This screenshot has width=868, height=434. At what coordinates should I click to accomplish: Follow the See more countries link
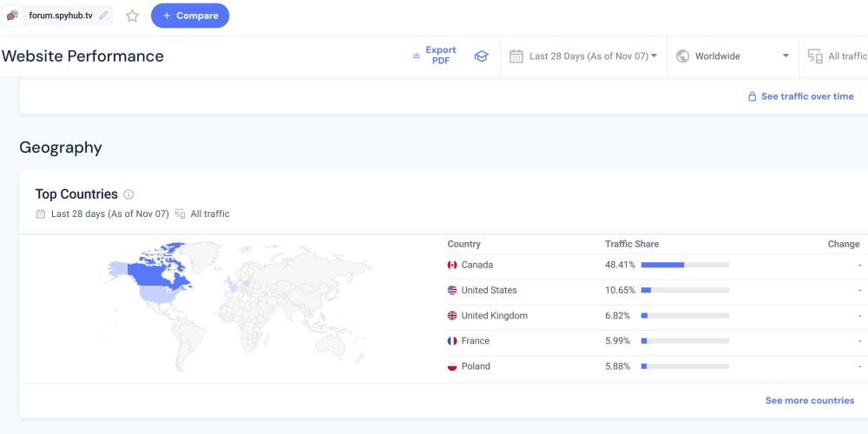click(809, 401)
